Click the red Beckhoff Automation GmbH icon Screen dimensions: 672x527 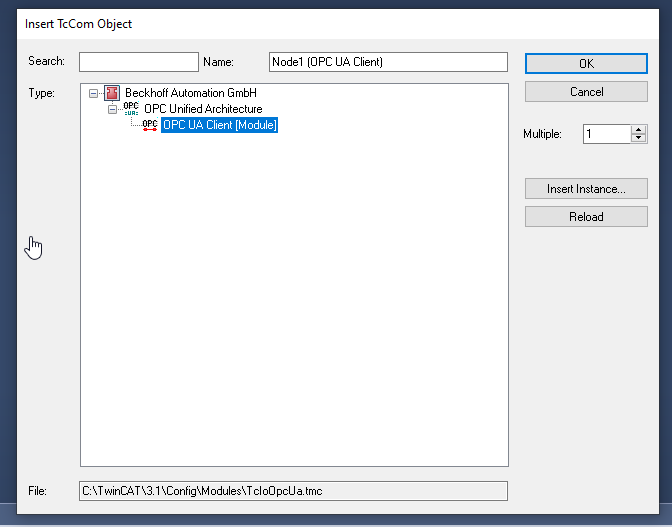pyautogui.click(x=112, y=93)
